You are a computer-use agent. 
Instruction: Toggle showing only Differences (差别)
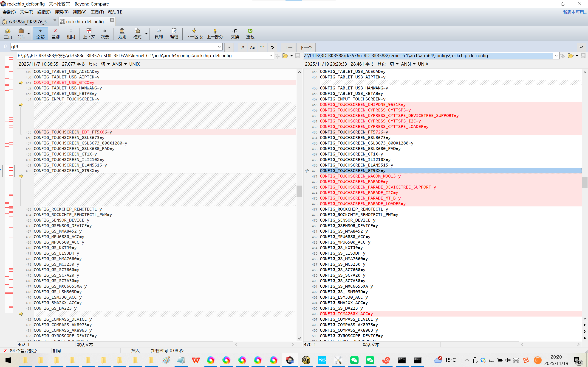click(55, 33)
